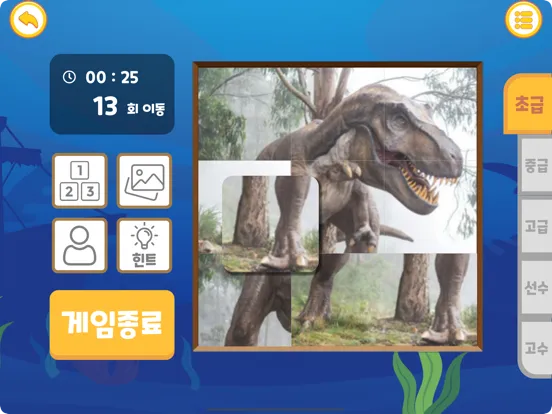The image size is (552, 414).
Task: Select the 선수 difficulty tab
Action: tap(536, 288)
